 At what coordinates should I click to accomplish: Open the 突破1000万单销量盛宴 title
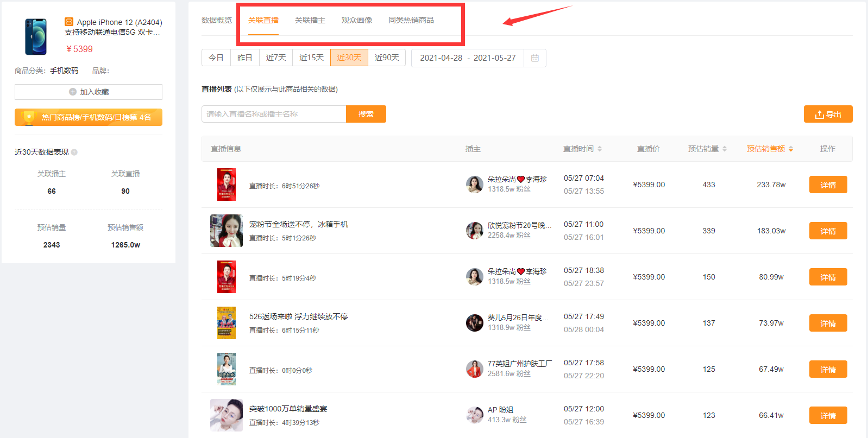[288, 409]
